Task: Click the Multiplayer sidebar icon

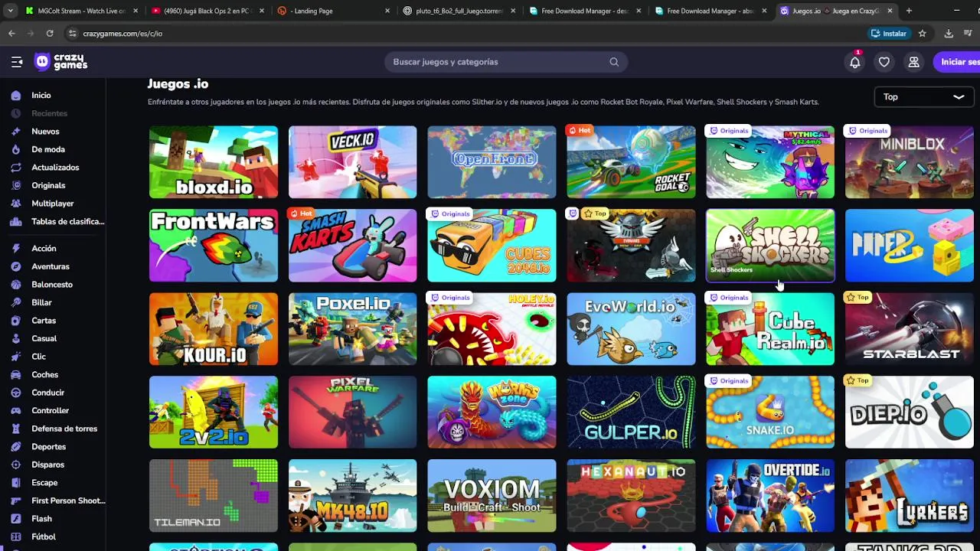Action: 15,204
